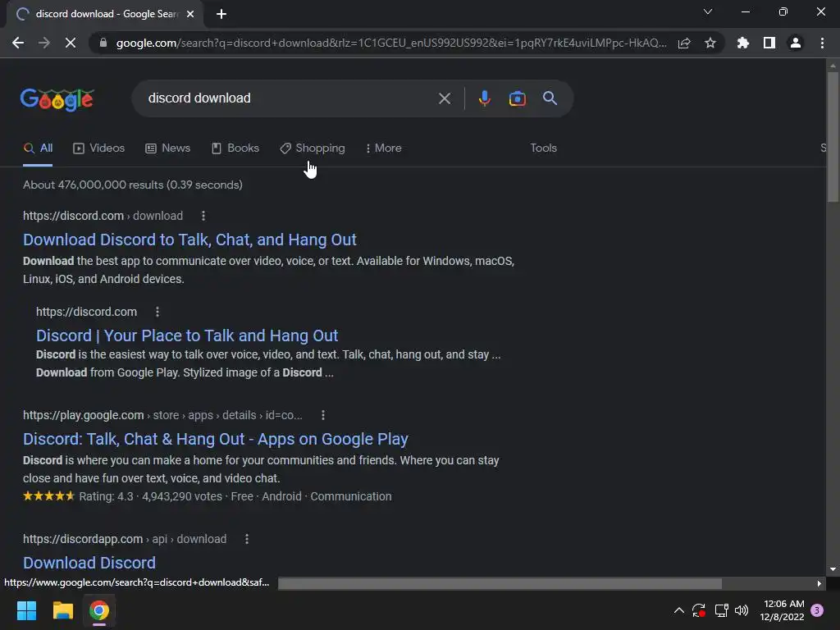Close the discord download tab
The image size is (840, 630).
pyautogui.click(x=190, y=14)
